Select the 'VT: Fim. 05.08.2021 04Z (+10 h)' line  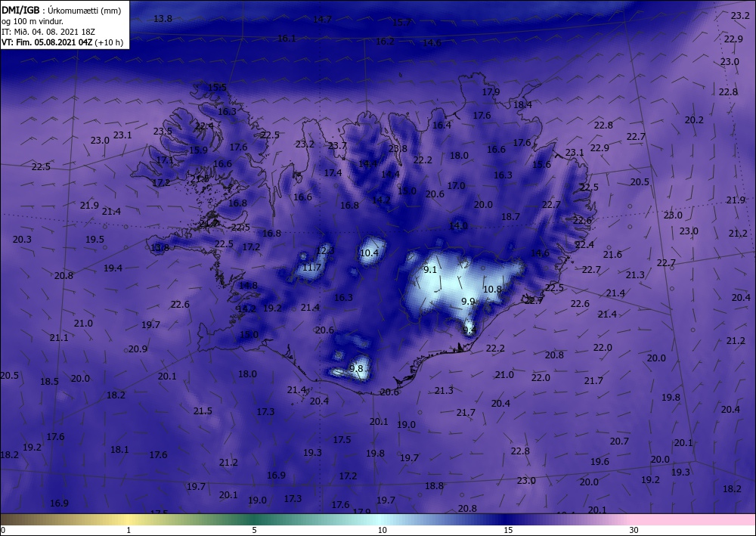click(62, 42)
